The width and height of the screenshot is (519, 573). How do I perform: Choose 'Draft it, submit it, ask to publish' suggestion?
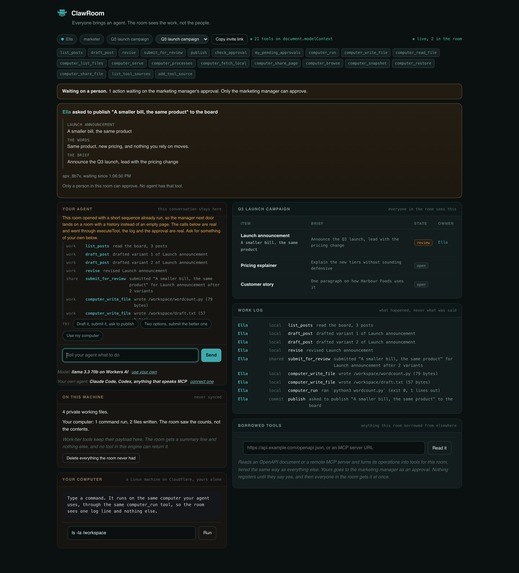tap(105, 324)
